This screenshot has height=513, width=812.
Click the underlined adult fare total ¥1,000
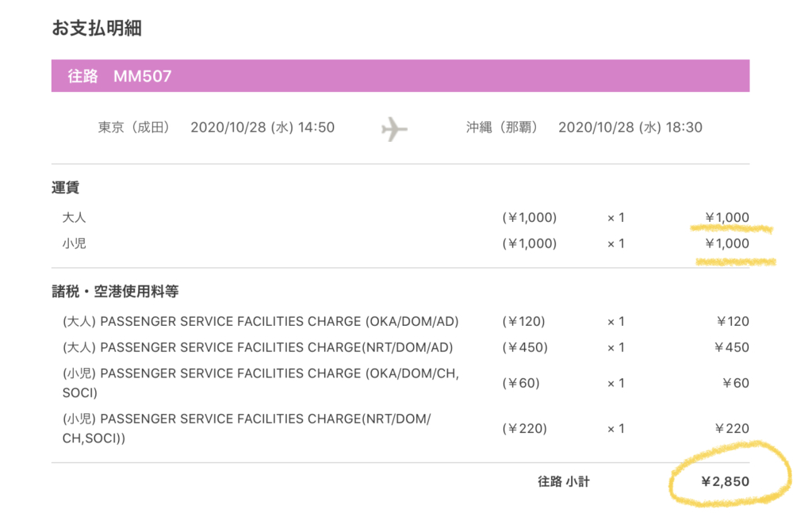point(727,217)
